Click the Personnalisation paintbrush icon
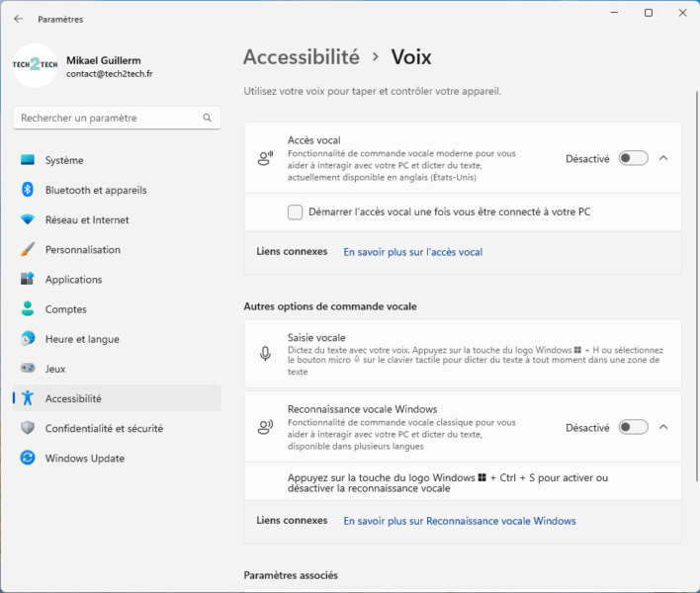Viewport: 700px width, 593px height. pos(28,250)
